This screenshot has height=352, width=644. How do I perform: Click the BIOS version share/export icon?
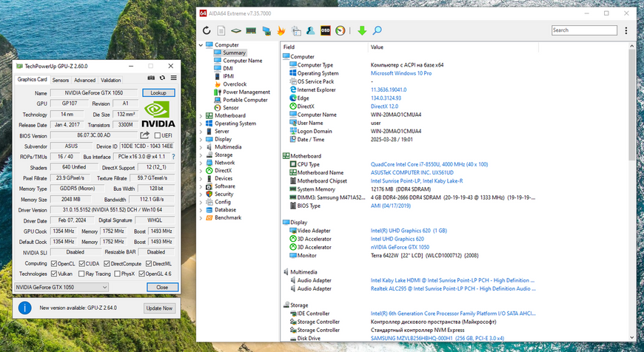(144, 135)
